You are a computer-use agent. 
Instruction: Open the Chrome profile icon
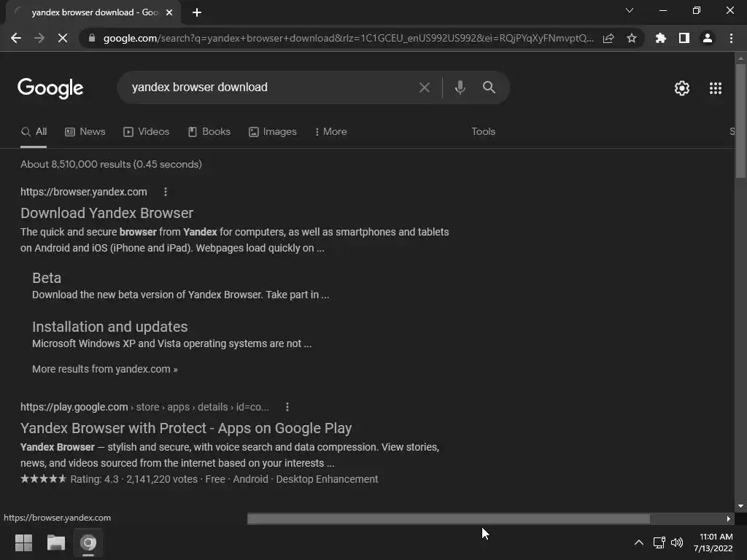pyautogui.click(x=708, y=38)
